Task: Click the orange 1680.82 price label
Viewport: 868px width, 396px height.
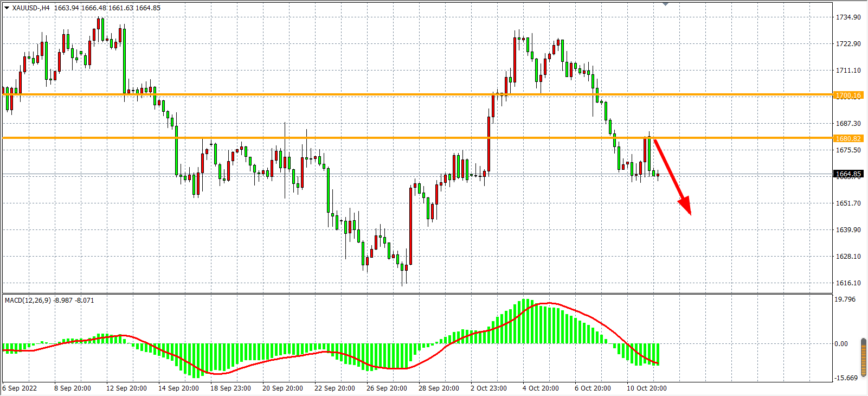Action: pyautogui.click(x=848, y=139)
